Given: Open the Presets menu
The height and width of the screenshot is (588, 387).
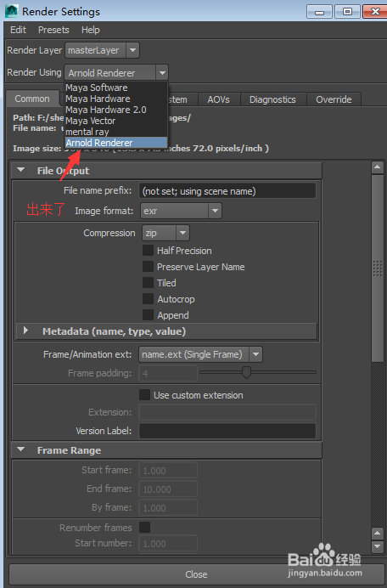Looking at the screenshot, I should click(53, 30).
